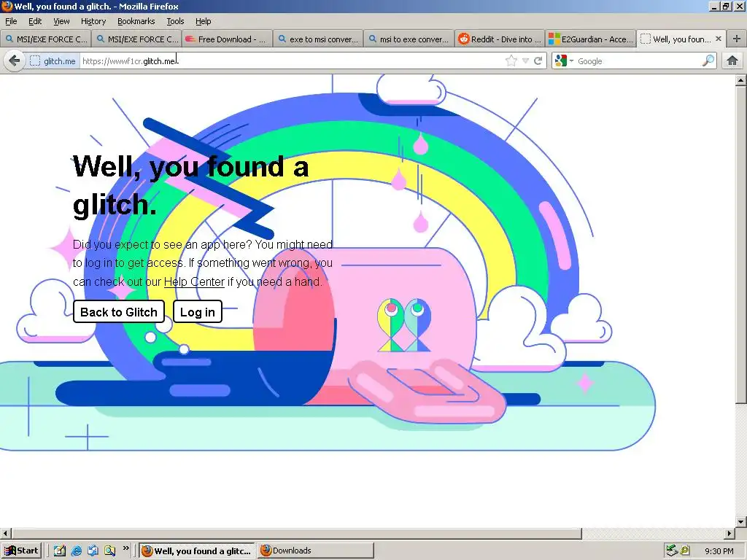Screen dimensions: 747x560
Task: Expand quick launch overflow chevron
Action: (125, 548)
